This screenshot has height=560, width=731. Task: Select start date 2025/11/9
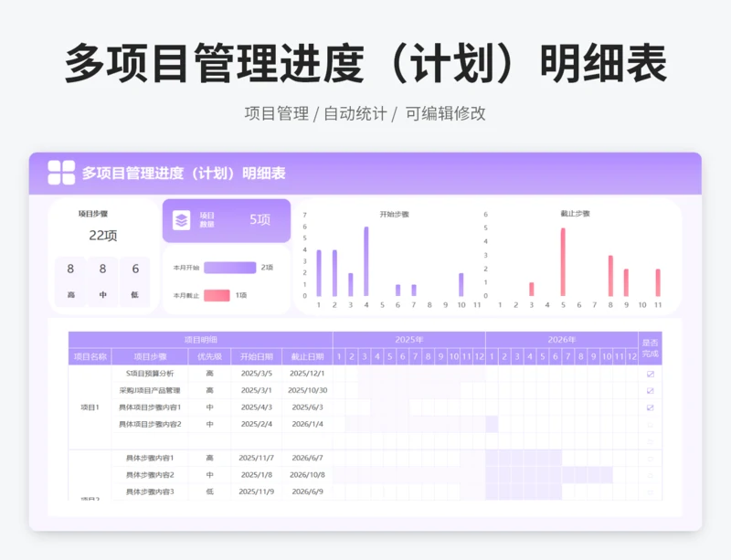(x=257, y=491)
